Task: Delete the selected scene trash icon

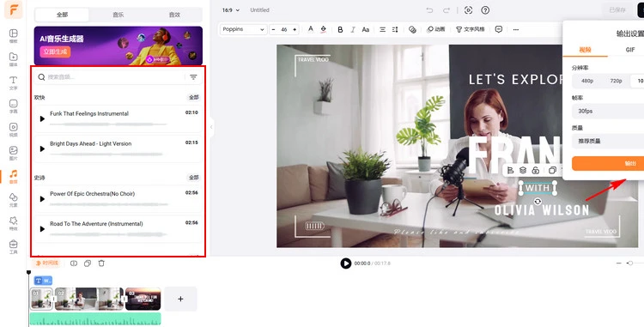Action: [101, 263]
